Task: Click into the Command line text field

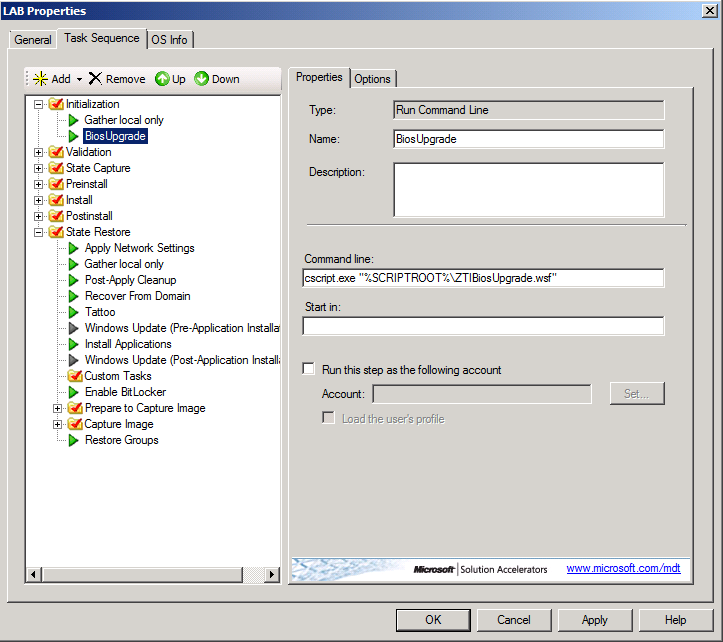Action: coord(483,278)
